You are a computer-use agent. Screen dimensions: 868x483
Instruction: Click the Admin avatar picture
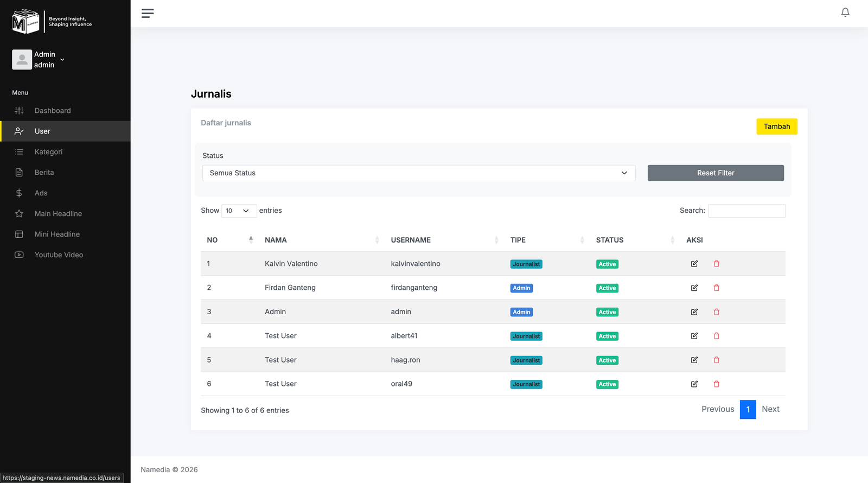[22, 60]
